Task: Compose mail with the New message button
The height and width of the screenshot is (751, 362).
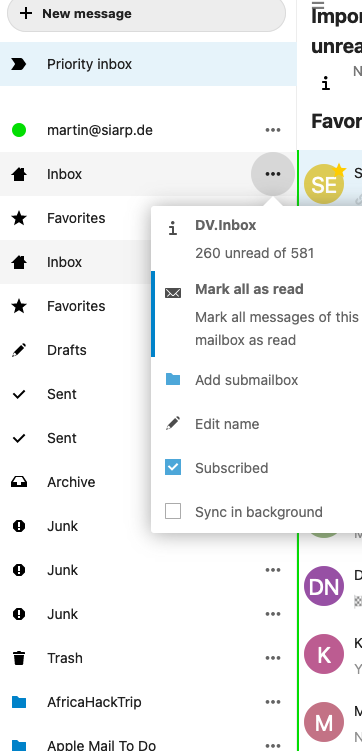Action: (x=146, y=14)
